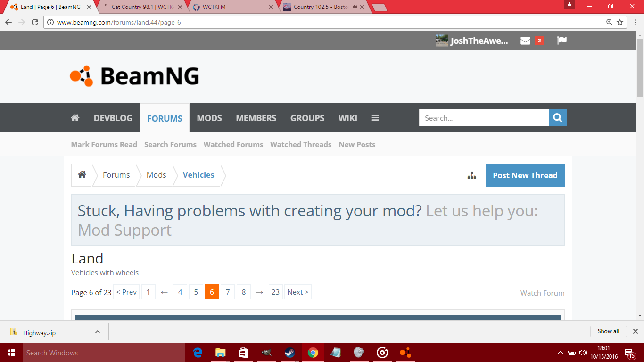Image resolution: width=644 pixels, height=362 pixels.
Task: Click Chrome taskbar icon
Action: point(313,353)
